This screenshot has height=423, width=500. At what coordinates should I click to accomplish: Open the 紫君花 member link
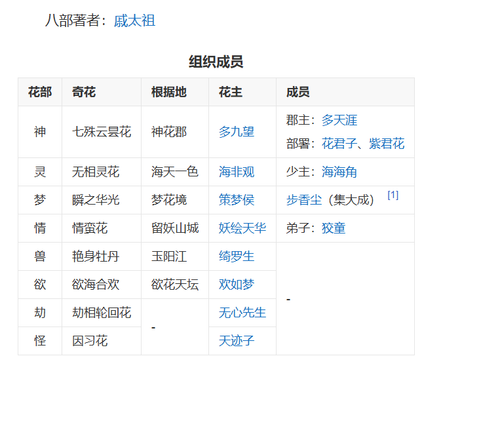(x=387, y=144)
